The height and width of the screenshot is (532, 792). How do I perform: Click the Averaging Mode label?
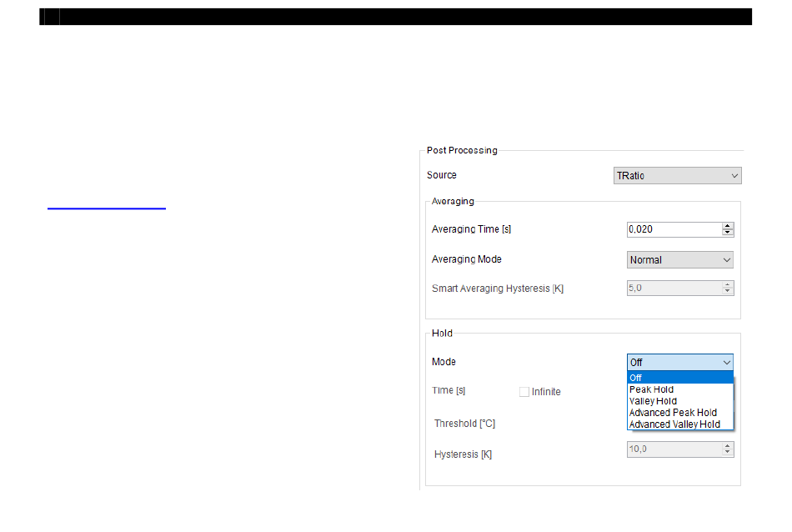(x=467, y=259)
